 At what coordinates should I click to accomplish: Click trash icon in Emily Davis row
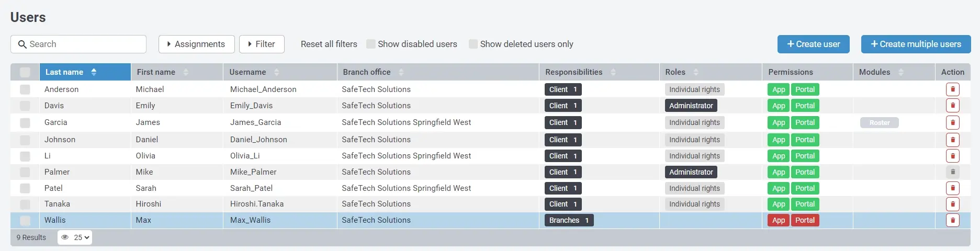pyautogui.click(x=952, y=106)
